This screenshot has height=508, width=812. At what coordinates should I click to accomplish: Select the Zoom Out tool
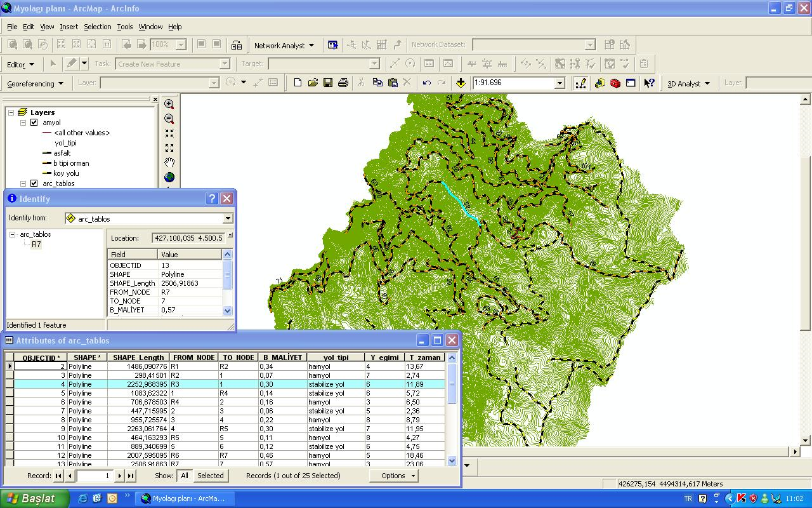click(x=169, y=119)
